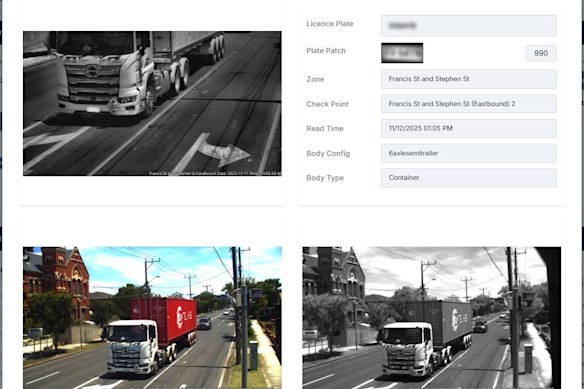Click the Zone label
584x389 pixels.
[315, 79]
